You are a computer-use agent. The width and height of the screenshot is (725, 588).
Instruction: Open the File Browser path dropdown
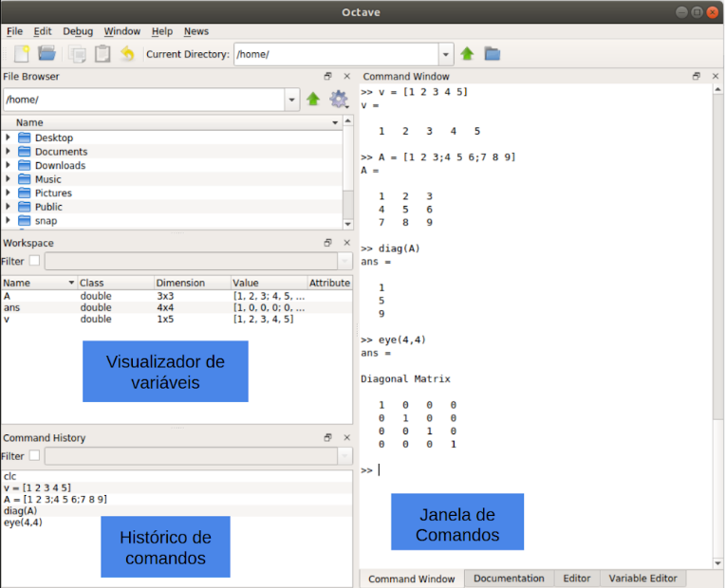[291, 100]
